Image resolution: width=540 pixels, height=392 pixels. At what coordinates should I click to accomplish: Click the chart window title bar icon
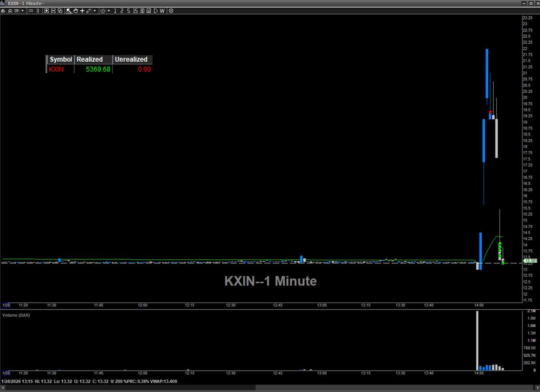[3, 3]
